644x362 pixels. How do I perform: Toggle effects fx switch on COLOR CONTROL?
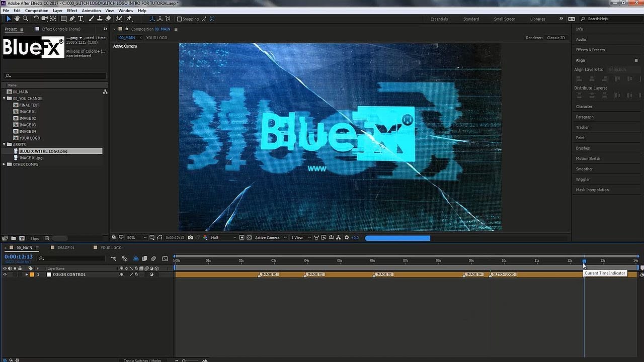point(136,275)
